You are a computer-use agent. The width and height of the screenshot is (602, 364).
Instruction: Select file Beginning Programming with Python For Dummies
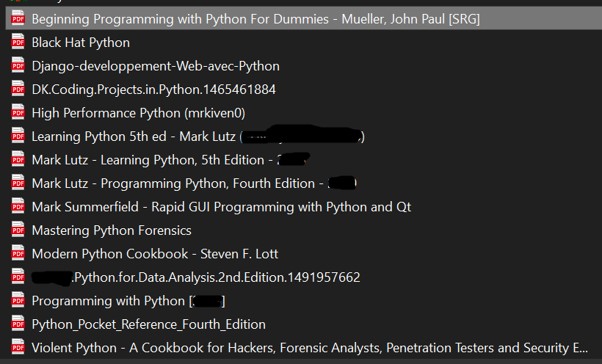(x=255, y=19)
